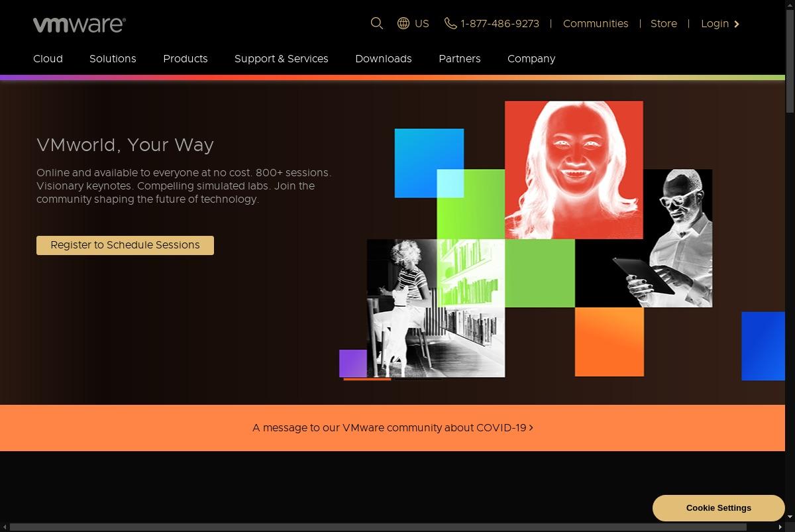
Task: Open the Products menu
Action: click(x=185, y=58)
